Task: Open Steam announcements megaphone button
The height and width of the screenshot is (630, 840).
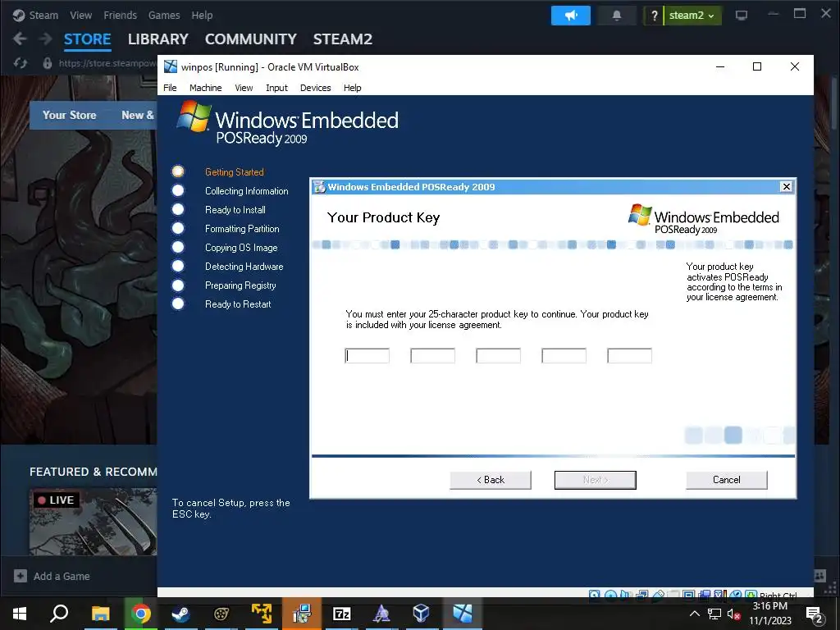Action: tap(571, 16)
